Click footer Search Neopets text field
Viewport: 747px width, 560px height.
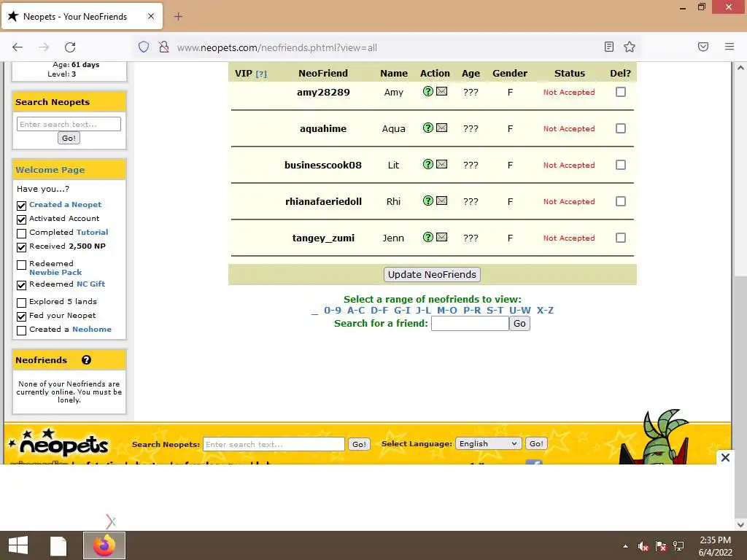coord(274,444)
